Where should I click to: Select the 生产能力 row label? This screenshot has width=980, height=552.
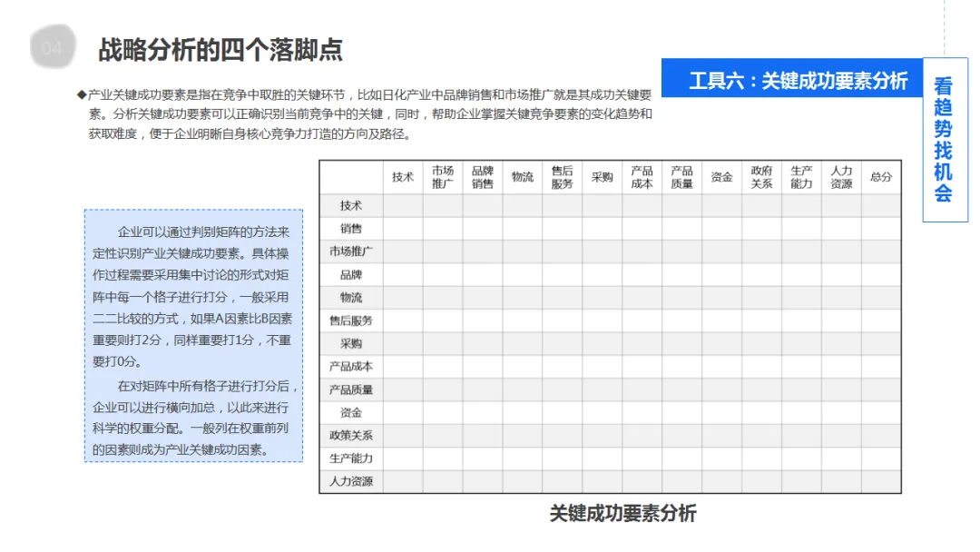[x=351, y=458]
